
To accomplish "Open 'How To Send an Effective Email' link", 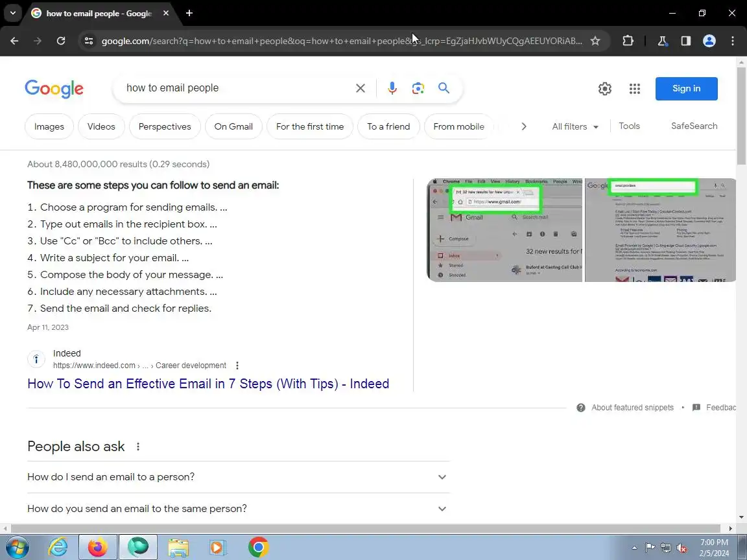I will pyautogui.click(x=208, y=384).
